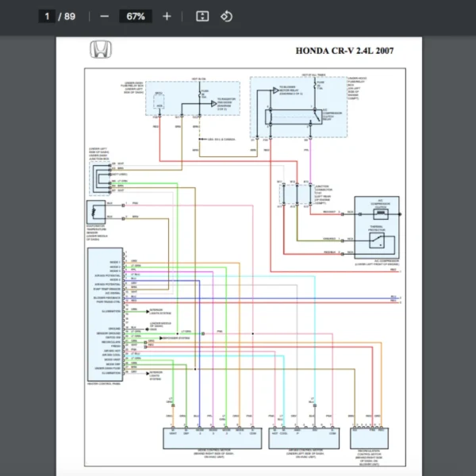
Task: Rotate the document counterclockwise
Action: [226, 16]
